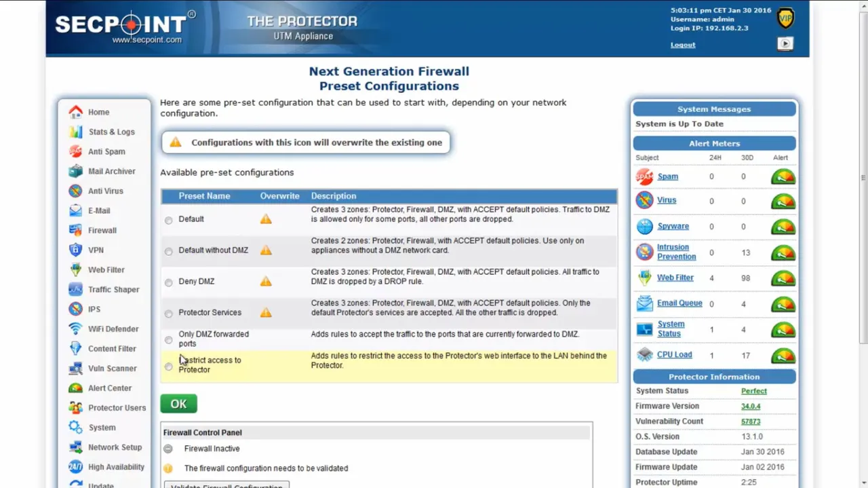Open the VPN menu entry
The height and width of the screenshot is (488, 868).
click(96, 250)
